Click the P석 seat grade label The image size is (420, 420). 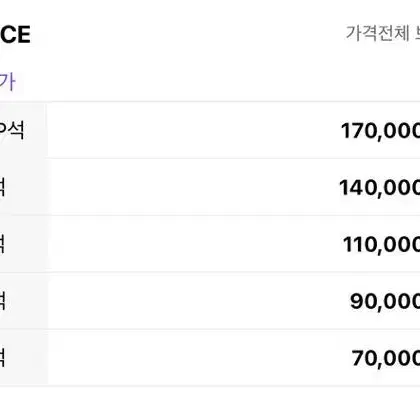coord(12,130)
